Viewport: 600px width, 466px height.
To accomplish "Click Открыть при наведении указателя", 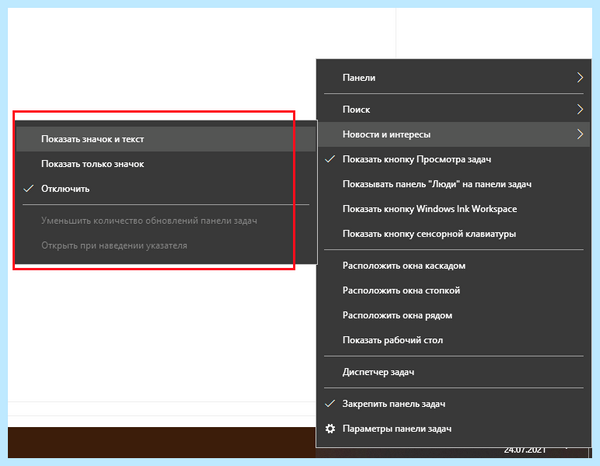I will pos(166,246).
